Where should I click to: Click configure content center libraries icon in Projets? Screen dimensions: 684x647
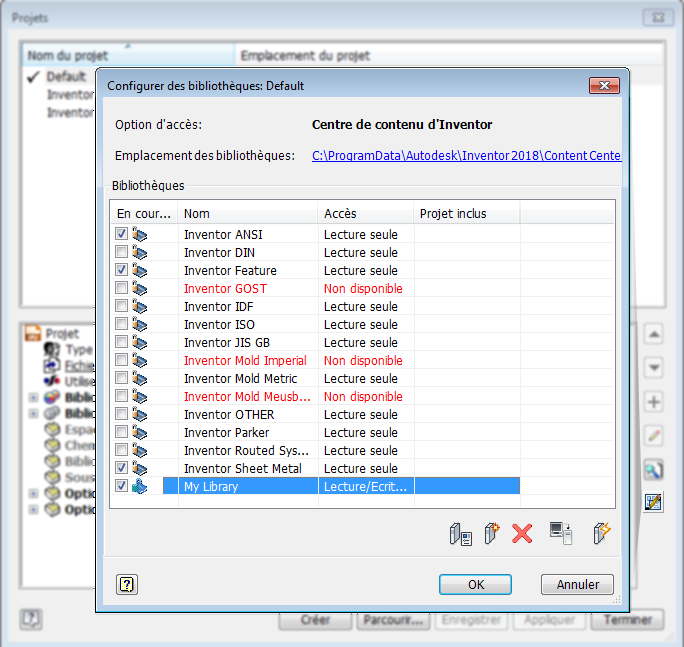(x=653, y=502)
